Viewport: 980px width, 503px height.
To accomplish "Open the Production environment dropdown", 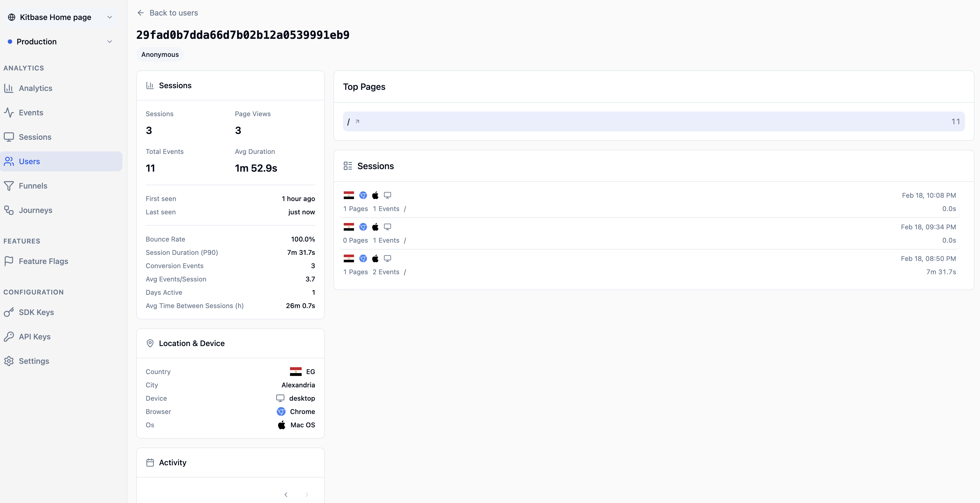I will (x=110, y=42).
